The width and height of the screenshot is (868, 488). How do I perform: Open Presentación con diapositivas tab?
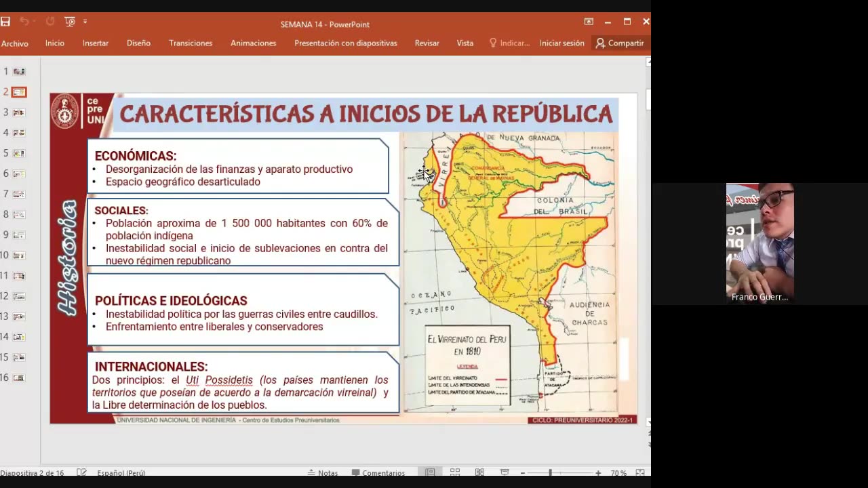click(x=346, y=43)
